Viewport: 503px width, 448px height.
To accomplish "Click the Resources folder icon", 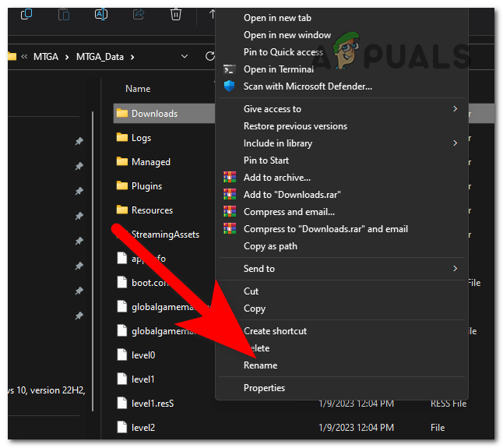I will (122, 210).
